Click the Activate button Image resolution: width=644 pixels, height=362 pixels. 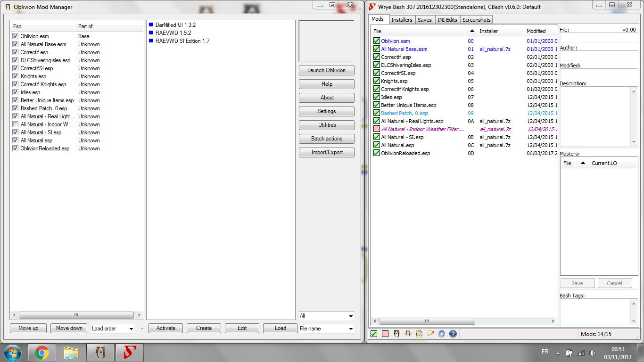(166, 328)
